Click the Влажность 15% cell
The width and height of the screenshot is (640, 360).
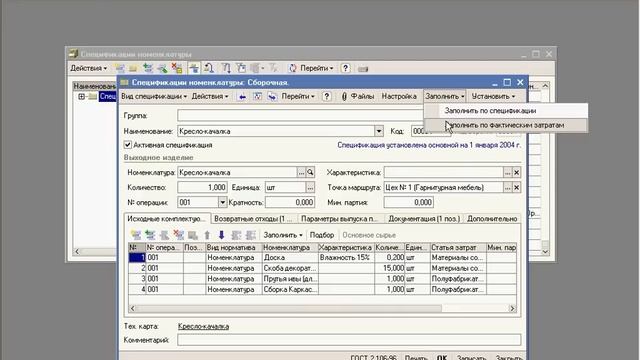346,258
